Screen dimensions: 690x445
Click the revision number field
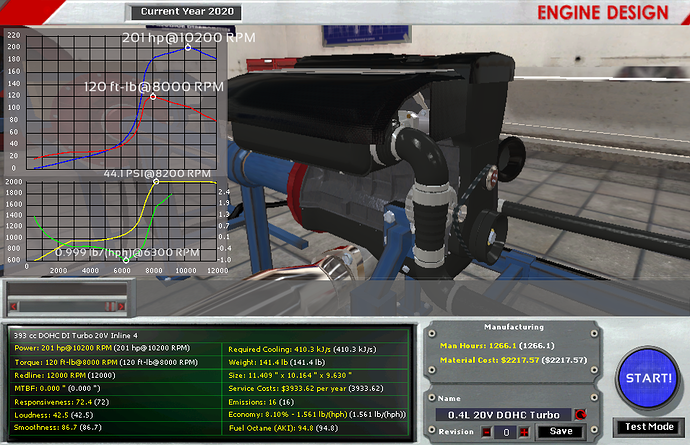[x=506, y=432]
